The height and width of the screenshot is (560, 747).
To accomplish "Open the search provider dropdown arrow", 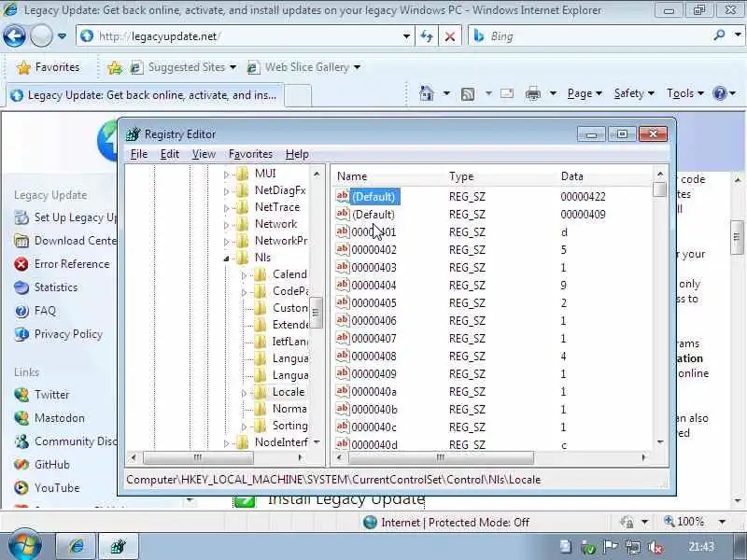I will pos(737,35).
